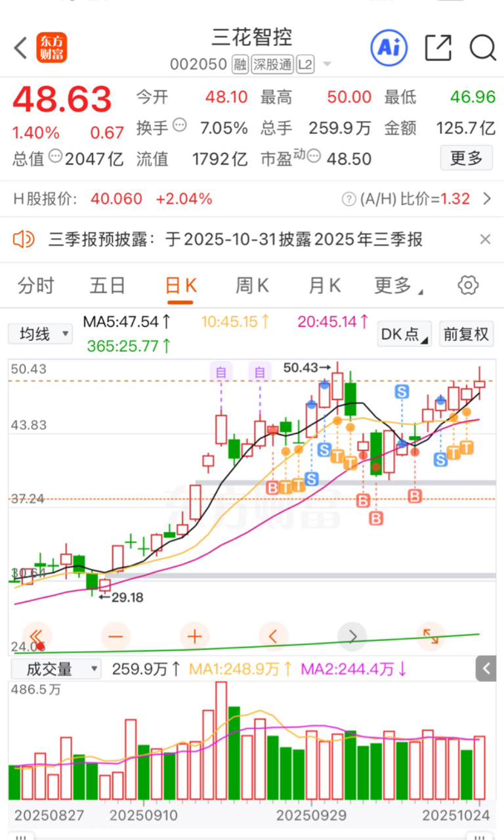Tap the MA1:248.9万 volume label
Screen dimensions: 504x840
[x=241, y=669]
